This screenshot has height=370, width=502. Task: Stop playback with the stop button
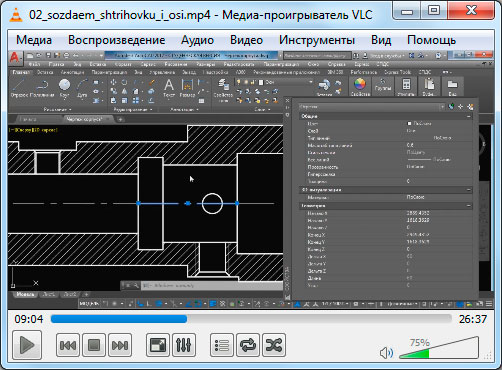coord(94,345)
